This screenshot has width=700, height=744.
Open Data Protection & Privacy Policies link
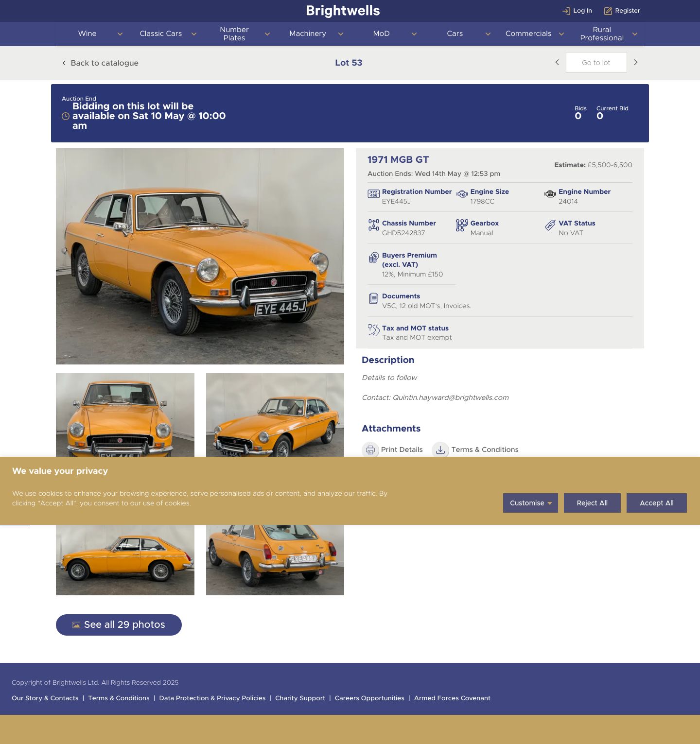click(212, 698)
